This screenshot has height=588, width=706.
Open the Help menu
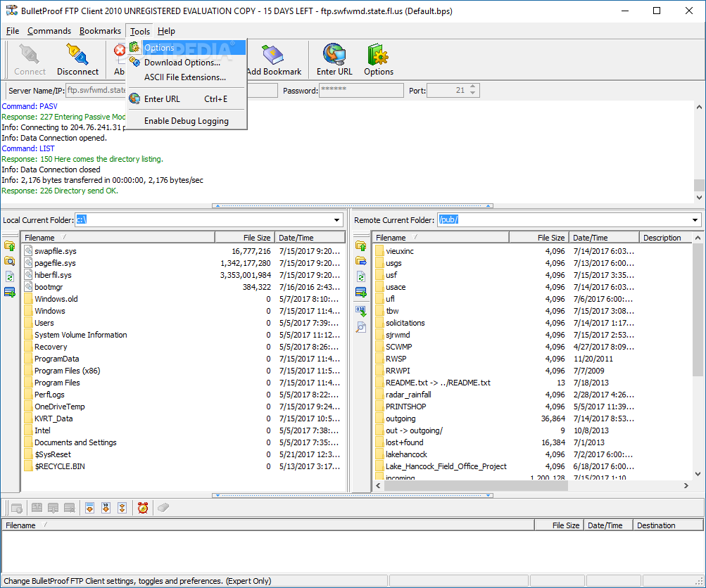(x=166, y=31)
